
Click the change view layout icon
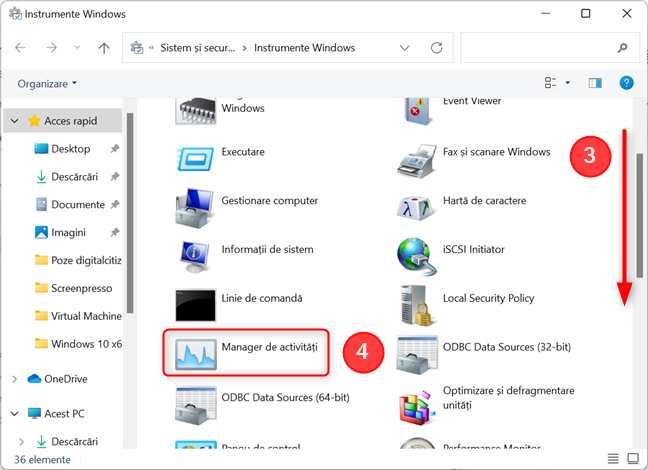point(550,83)
